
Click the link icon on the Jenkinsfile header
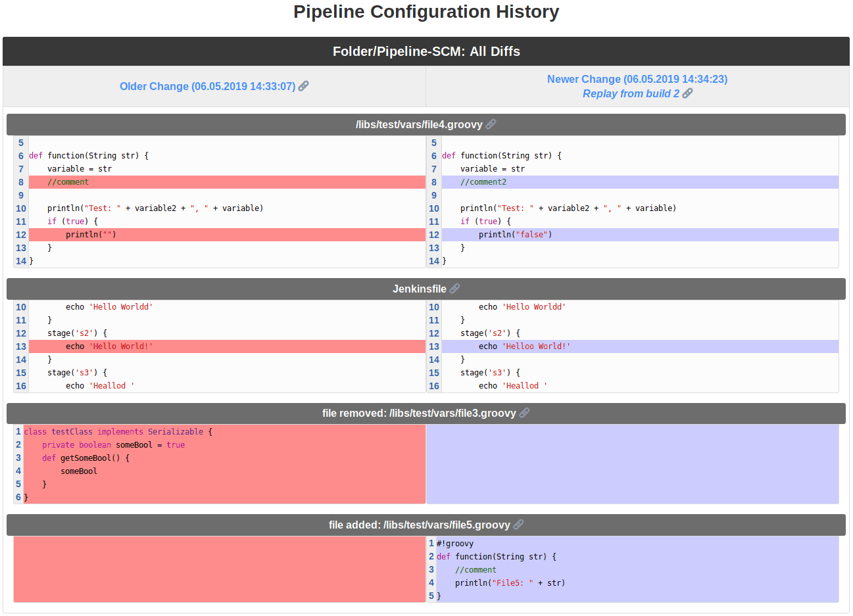455,289
